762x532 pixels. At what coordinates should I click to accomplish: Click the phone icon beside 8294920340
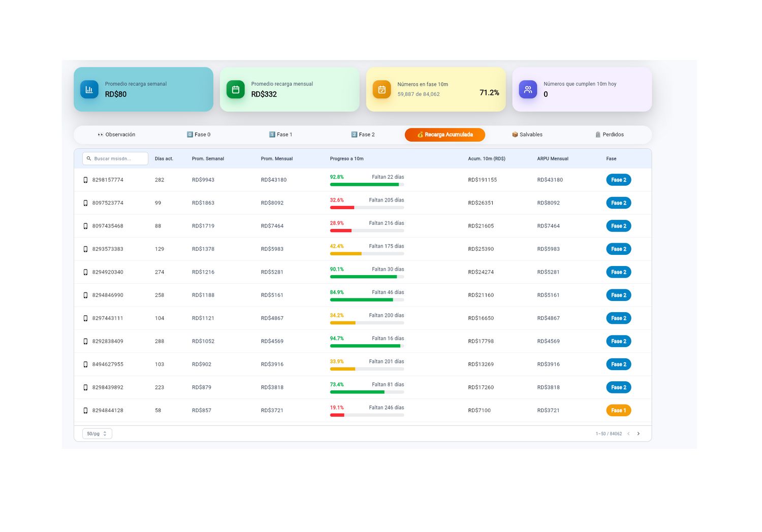tap(85, 273)
